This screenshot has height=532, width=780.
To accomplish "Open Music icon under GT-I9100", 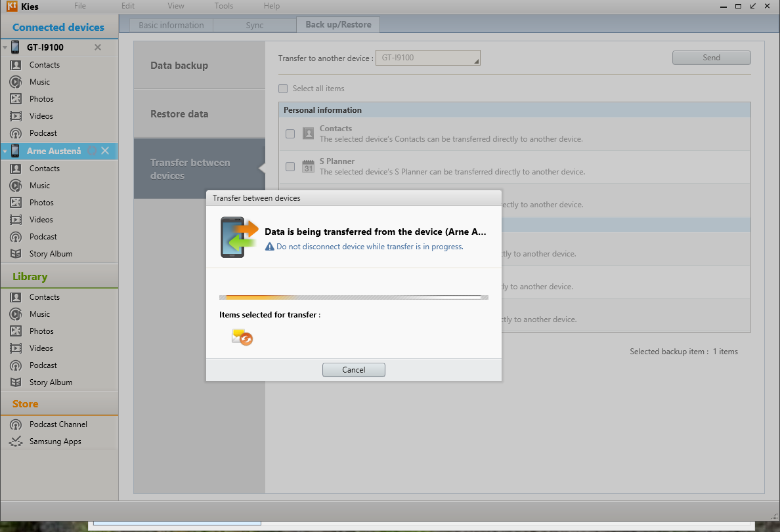I will pos(16,82).
